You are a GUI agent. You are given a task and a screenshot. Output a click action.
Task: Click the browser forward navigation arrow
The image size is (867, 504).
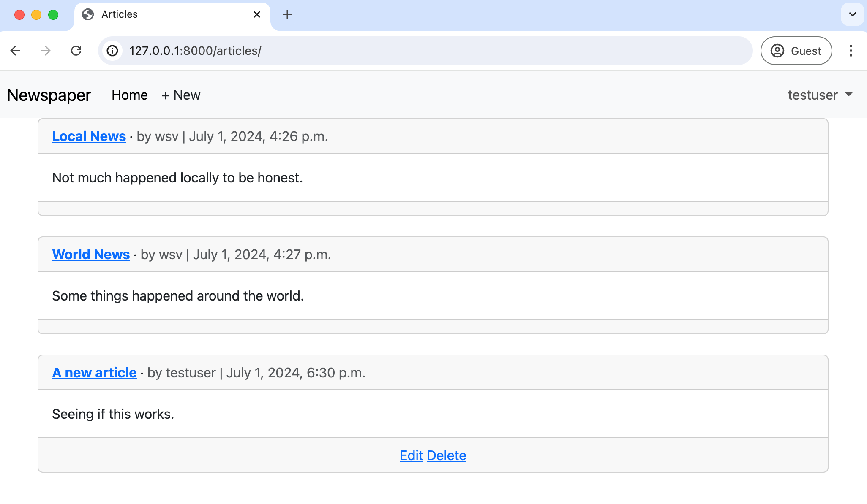click(46, 51)
